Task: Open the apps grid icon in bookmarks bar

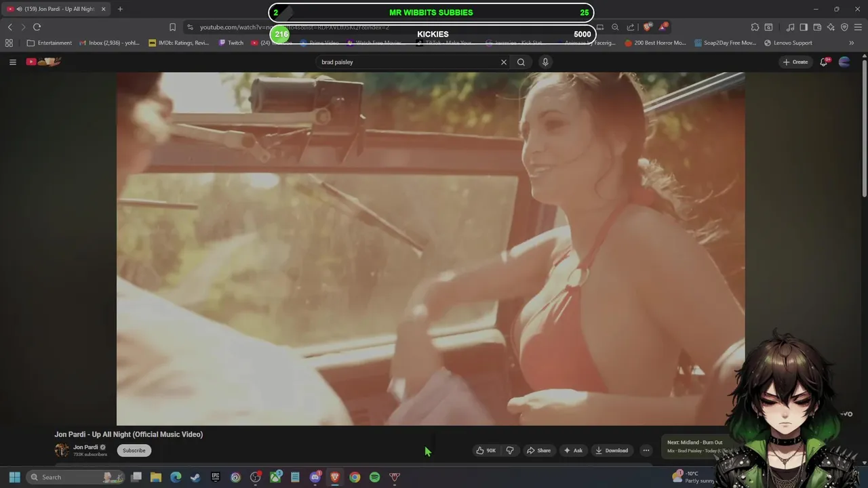Action: [x=9, y=43]
